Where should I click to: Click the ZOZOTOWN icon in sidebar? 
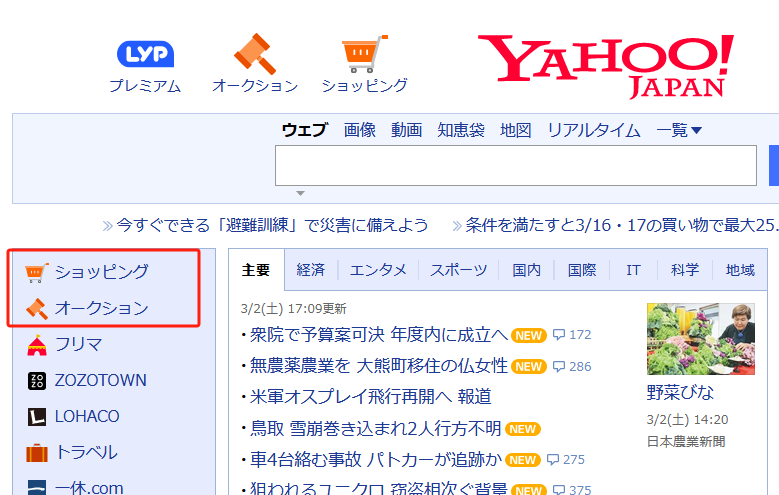pos(37,380)
